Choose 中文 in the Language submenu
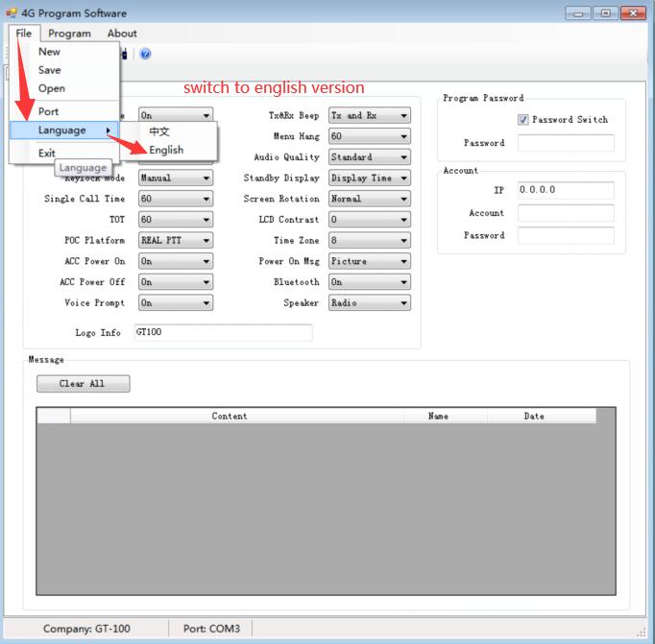 (159, 131)
